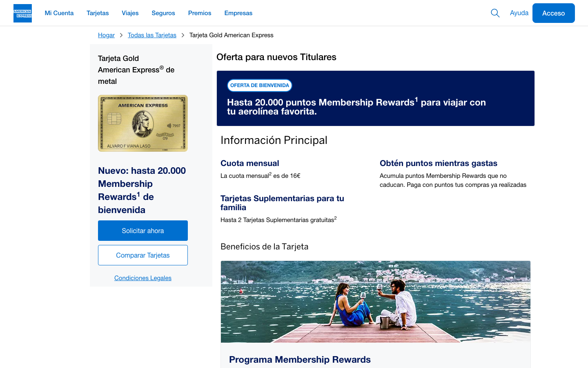This screenshot has width=588, height=368.
Task: Click the Acceso login button
Action: pyautogui.click(x=554, y=13)
